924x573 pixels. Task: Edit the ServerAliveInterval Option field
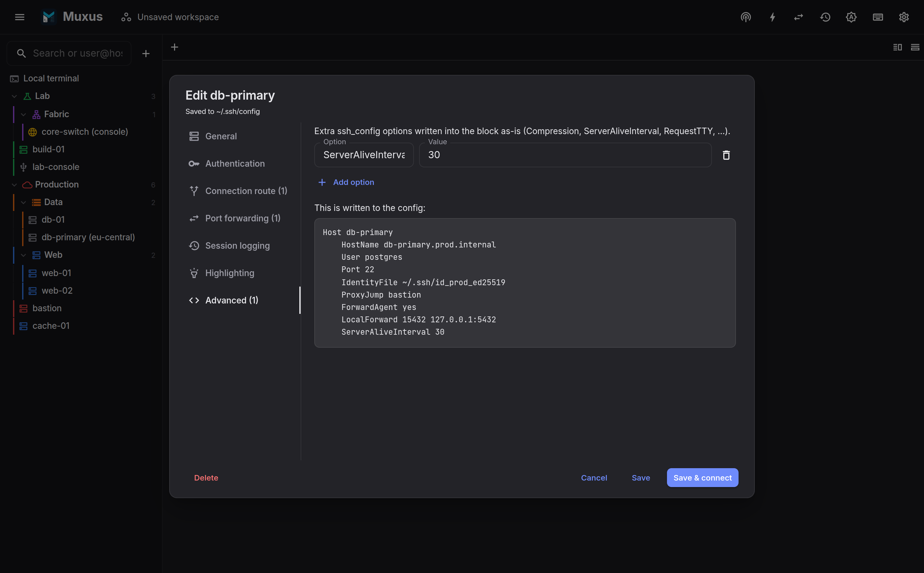(364, 155)
